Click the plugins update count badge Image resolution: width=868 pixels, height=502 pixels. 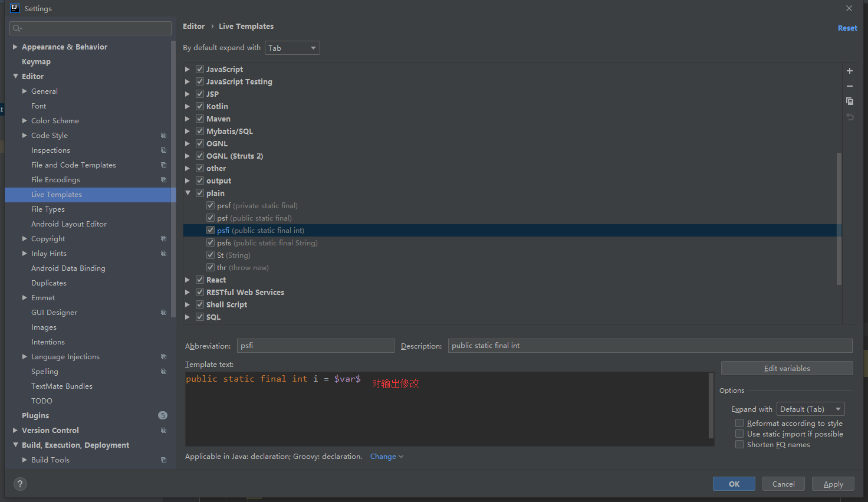tap(163, 415)
